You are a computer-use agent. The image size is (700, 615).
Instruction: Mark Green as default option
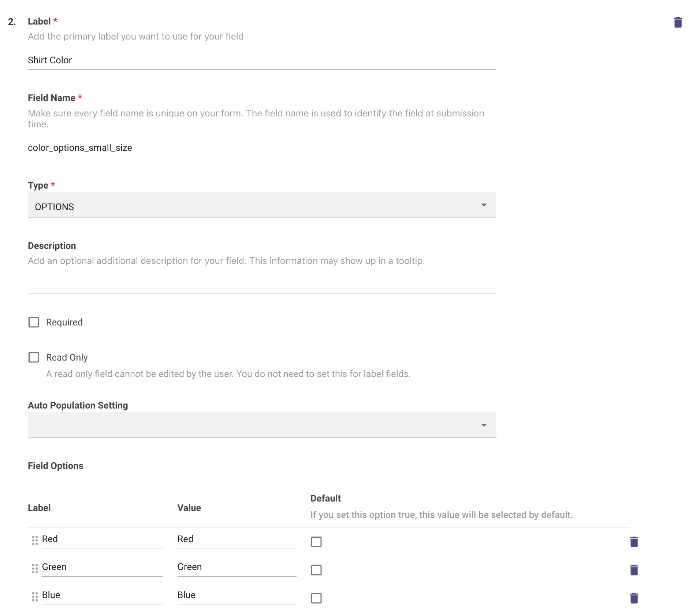coord(316,570)
